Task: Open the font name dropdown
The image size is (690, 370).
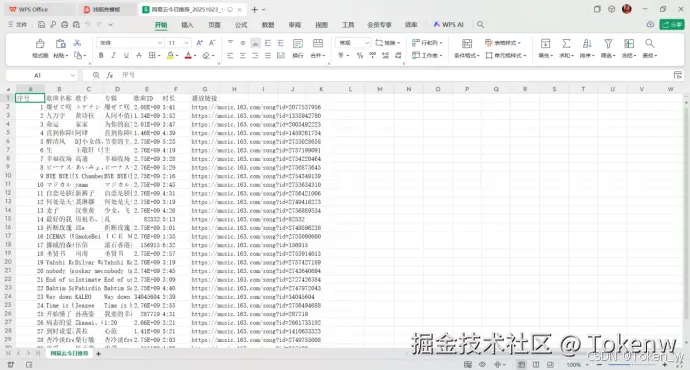Action: click(x=160, y=43)
